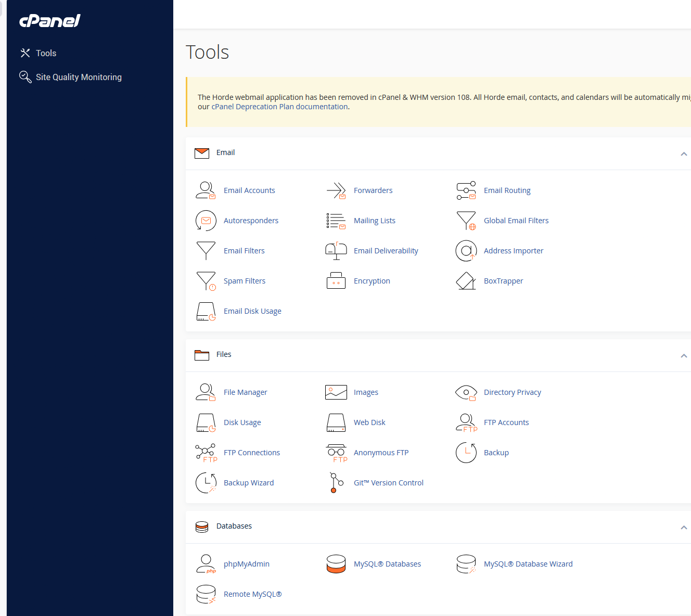Open cPanel Deprecation Plan documentation link
The image size is (691, 616).
click(279, 107)
